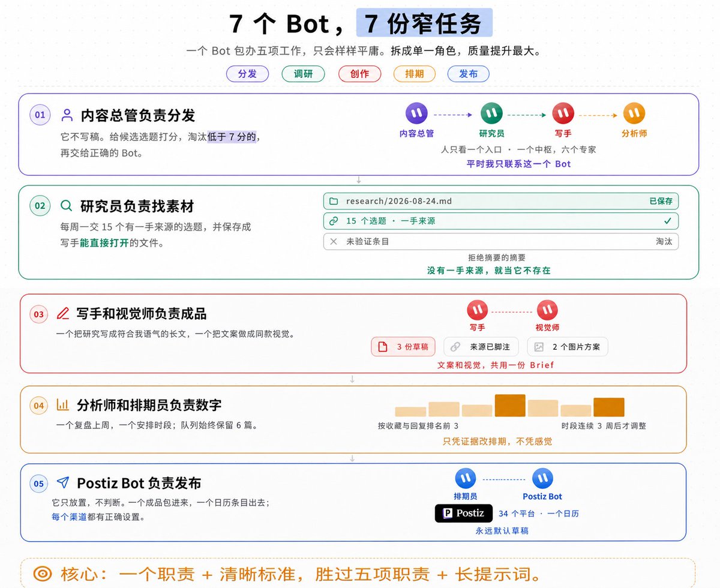Click the person icon beside 内容总管负责分发
The image size is (720, 588).
tap(67, 115)
